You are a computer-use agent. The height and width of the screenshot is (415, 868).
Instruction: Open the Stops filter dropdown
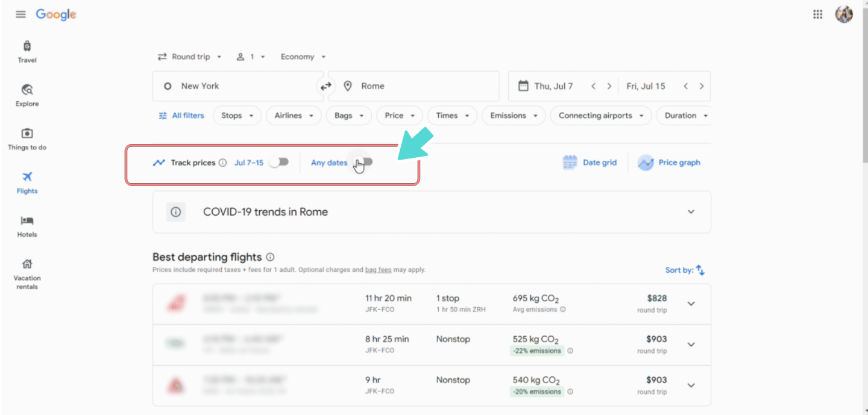tap(236, 115)
